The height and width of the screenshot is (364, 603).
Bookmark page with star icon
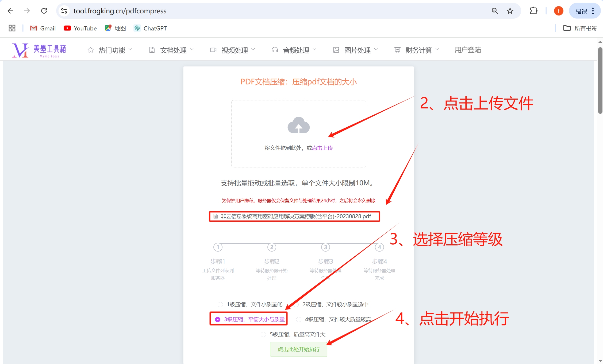pos(510,11)
